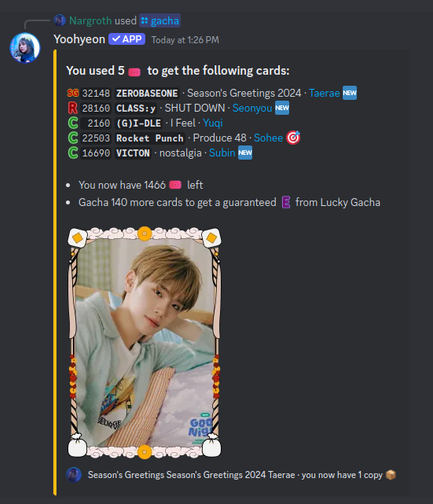The height and width of the screenshot is (504, 433).
Task: Click the small Nargroth avatar in reply line
Action: point(60,21)
